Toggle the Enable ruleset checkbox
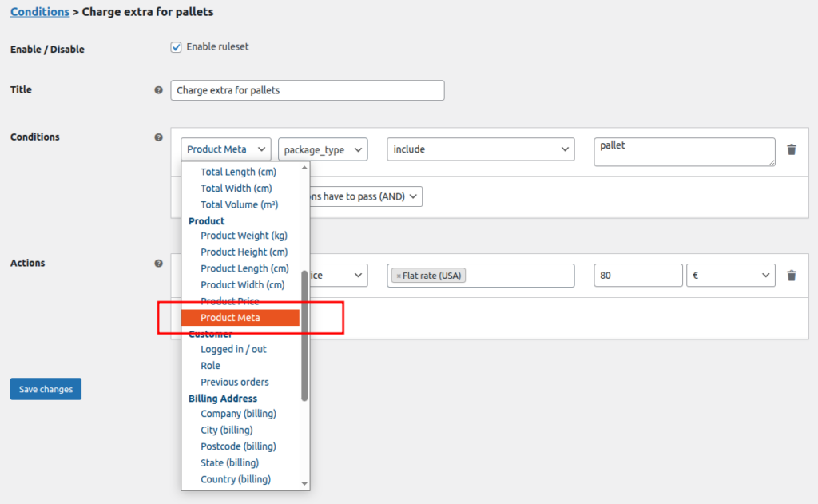The image size is (818, 504). click(x=177, y=47)
